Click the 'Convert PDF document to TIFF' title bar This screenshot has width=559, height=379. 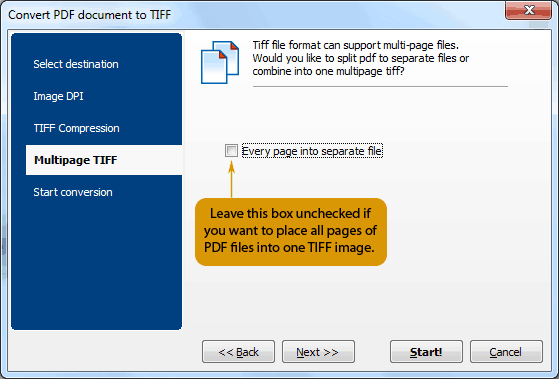pos(250,15)
